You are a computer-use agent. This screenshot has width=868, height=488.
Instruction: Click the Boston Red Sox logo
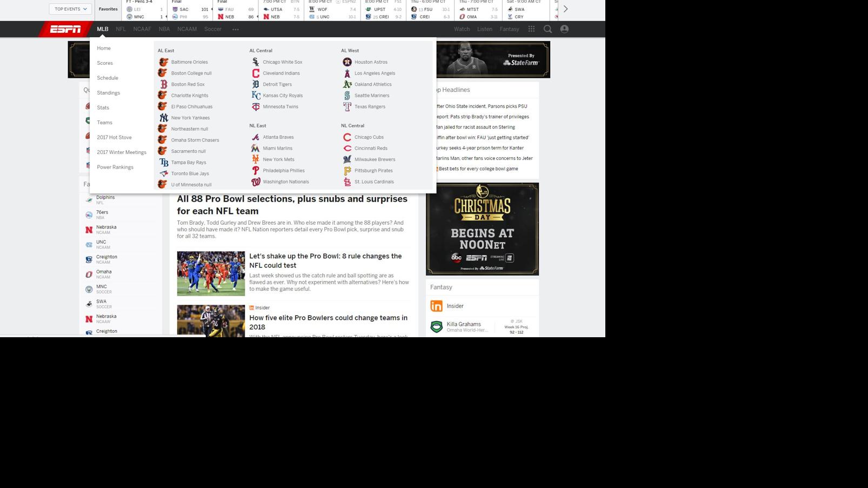point(163,84)
